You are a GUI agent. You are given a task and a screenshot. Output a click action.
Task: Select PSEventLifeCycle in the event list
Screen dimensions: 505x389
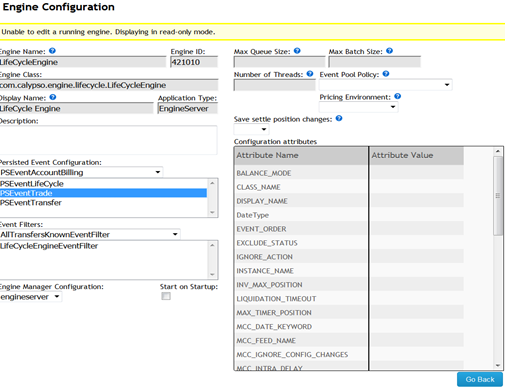(103, 184)
